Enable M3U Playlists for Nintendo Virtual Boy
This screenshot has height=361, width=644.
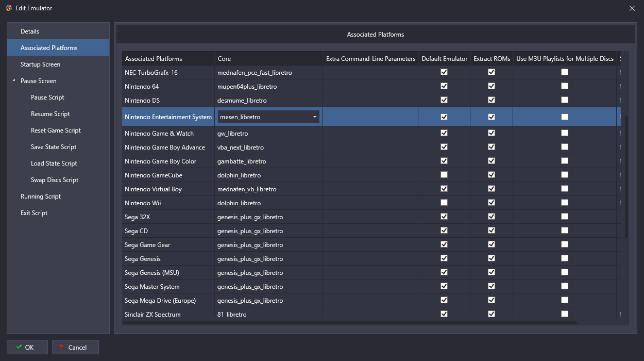(x=565, y=189)
